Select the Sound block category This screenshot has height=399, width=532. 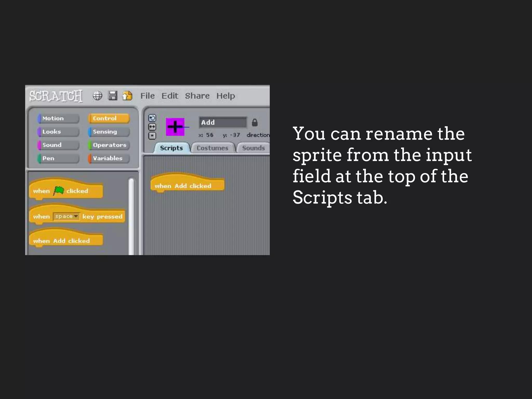[x=58, y=145]
